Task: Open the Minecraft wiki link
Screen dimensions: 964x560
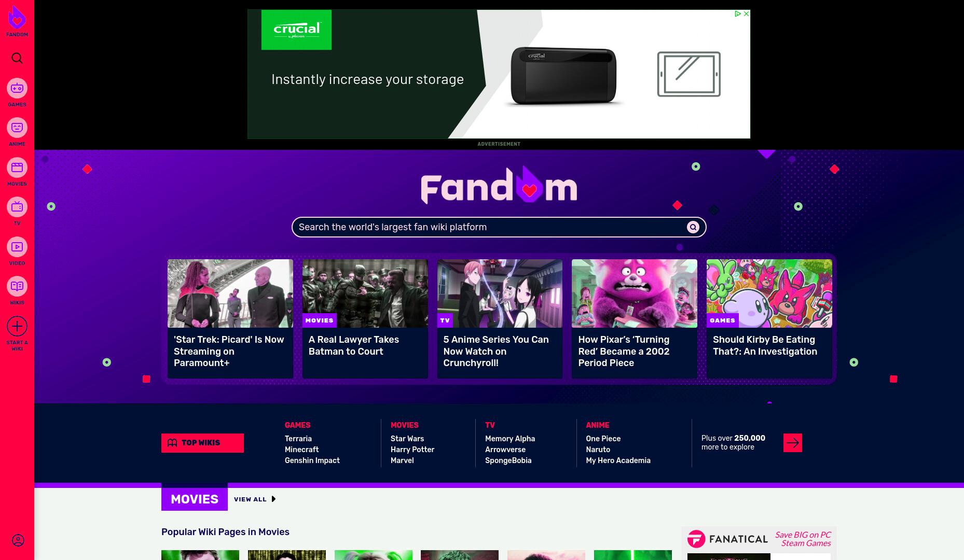Action: 301,450
